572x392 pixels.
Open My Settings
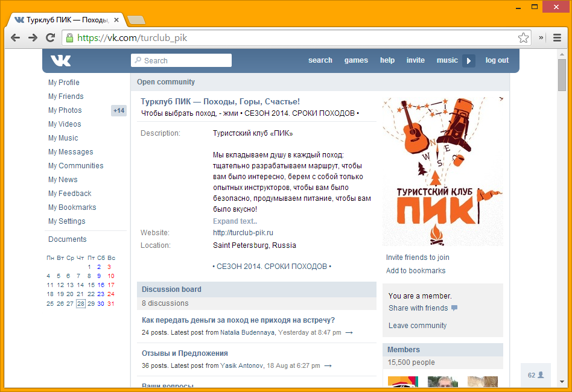pos(67,221)
